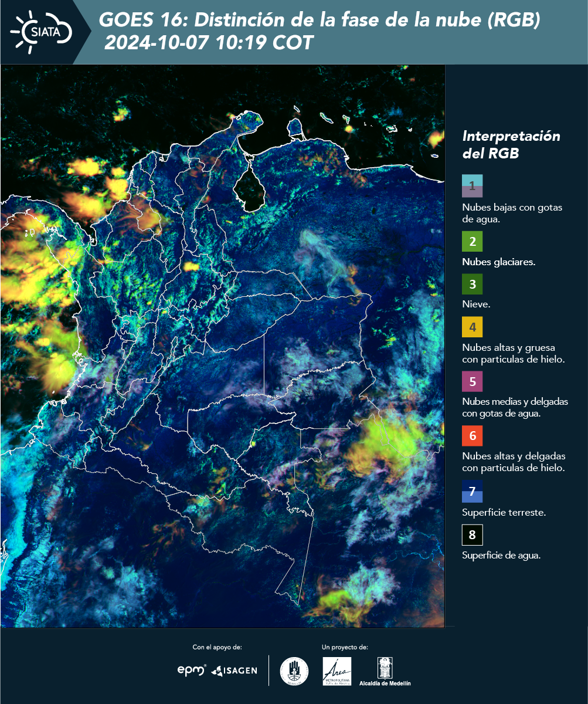Click the epm logo in the footer
The height and width of the screenshot is (704, 588).
(x=192, y=670)
